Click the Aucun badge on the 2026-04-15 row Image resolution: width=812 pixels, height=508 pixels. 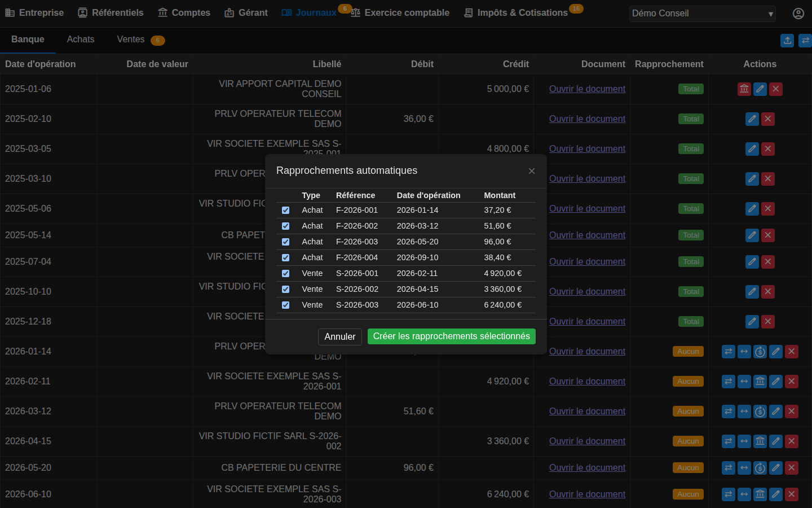(x=688, y=441)
